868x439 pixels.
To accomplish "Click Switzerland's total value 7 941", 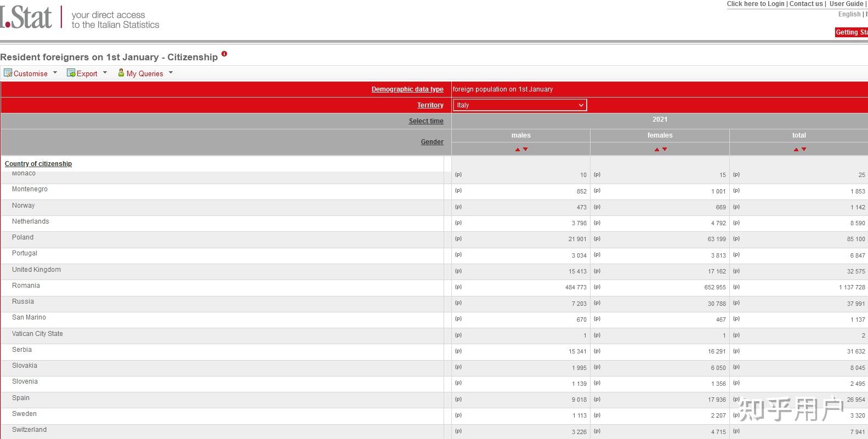I will coord(858,432).
